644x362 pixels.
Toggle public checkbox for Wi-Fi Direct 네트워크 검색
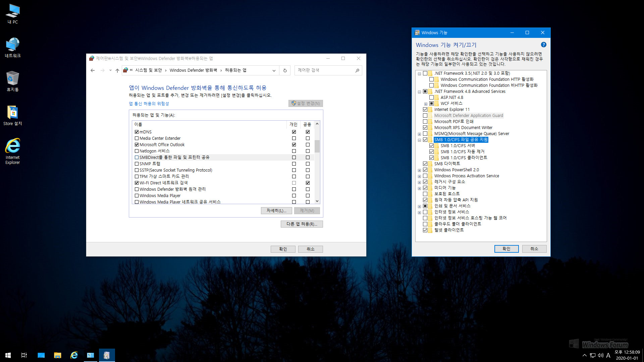coord(308,183)
